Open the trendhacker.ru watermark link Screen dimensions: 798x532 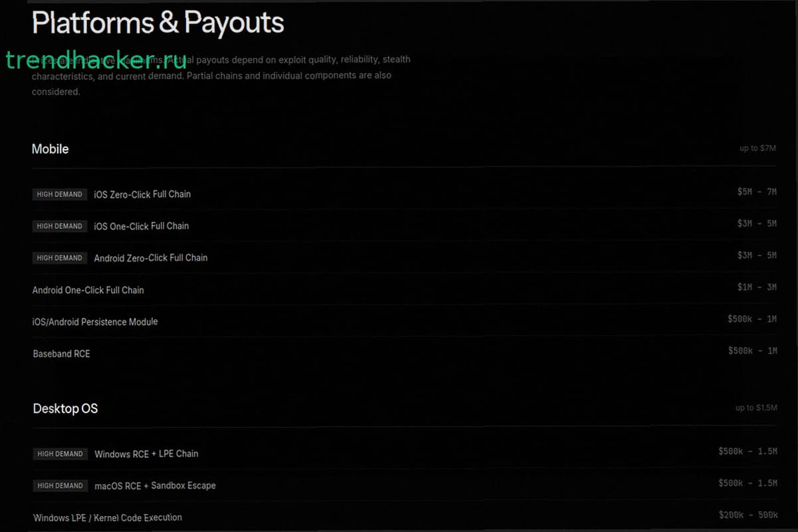[x=96, y=60]
